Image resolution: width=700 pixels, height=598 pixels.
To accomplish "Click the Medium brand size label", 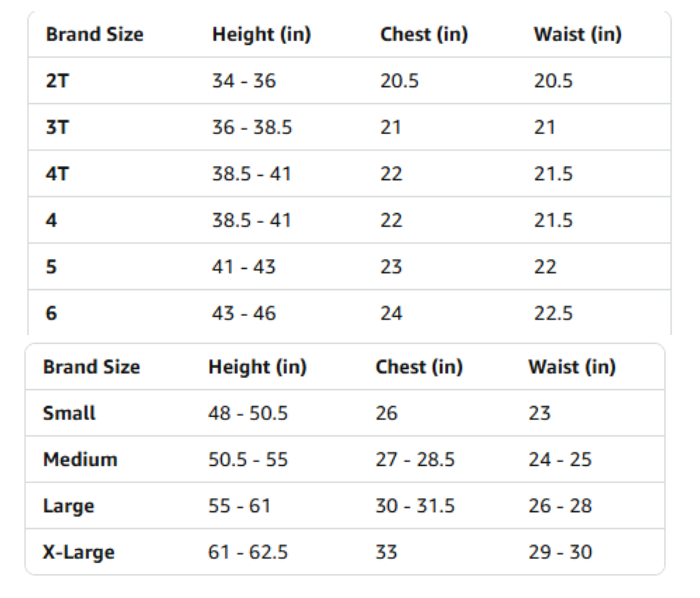I will tap(80, 459).
